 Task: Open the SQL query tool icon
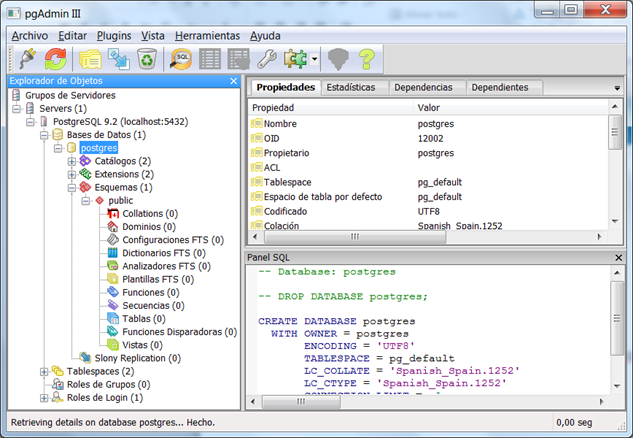pyautogui.click(x=181, y=59)
